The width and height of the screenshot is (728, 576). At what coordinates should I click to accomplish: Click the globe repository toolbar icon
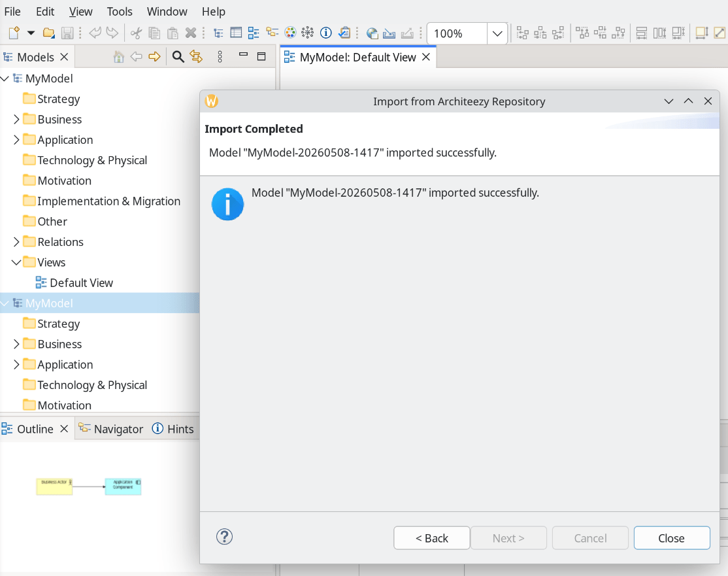coord(372,33)
